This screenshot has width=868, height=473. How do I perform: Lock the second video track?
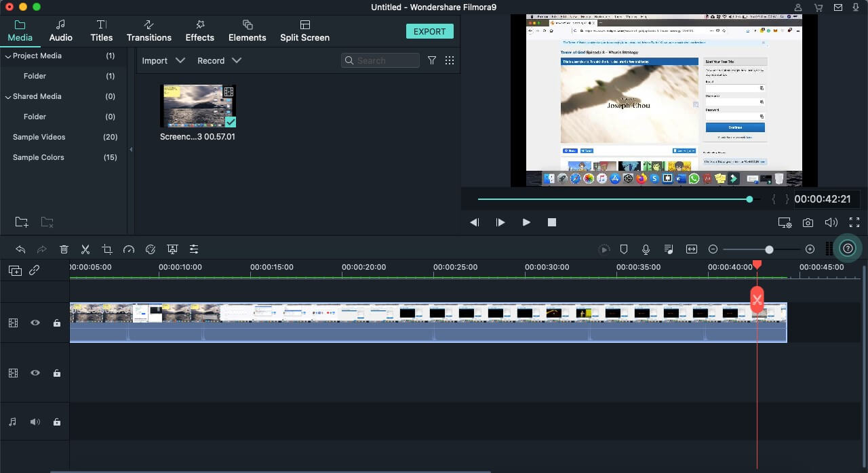coord(57,373)
